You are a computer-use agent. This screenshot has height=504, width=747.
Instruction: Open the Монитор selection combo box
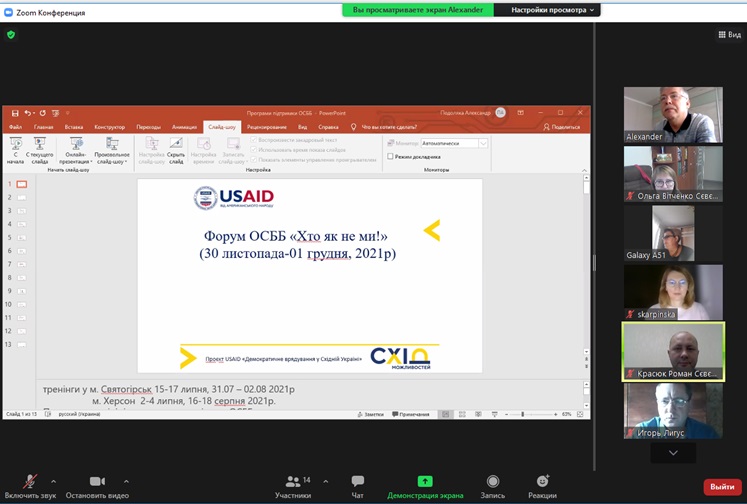pos(453,143)
